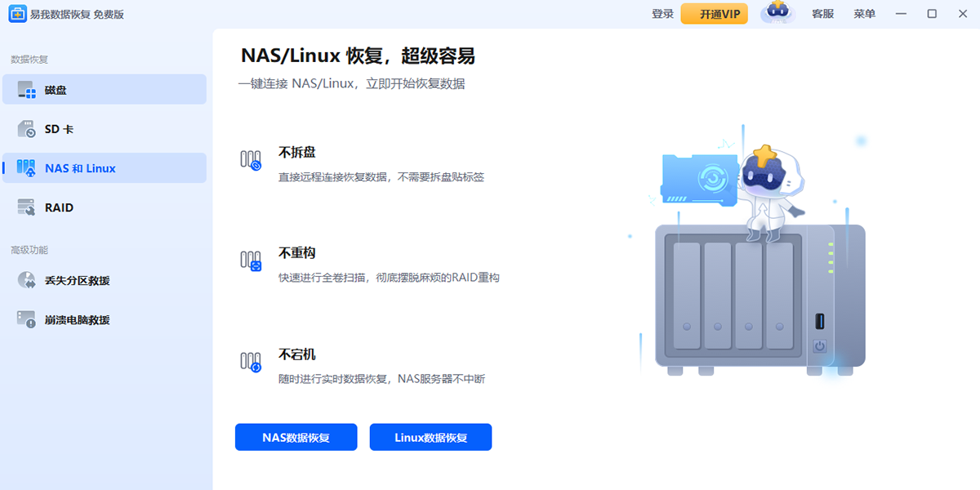Click the 不宕机 feature icon
This screenshot has width=980, height=490.
[x=249, y=361]
